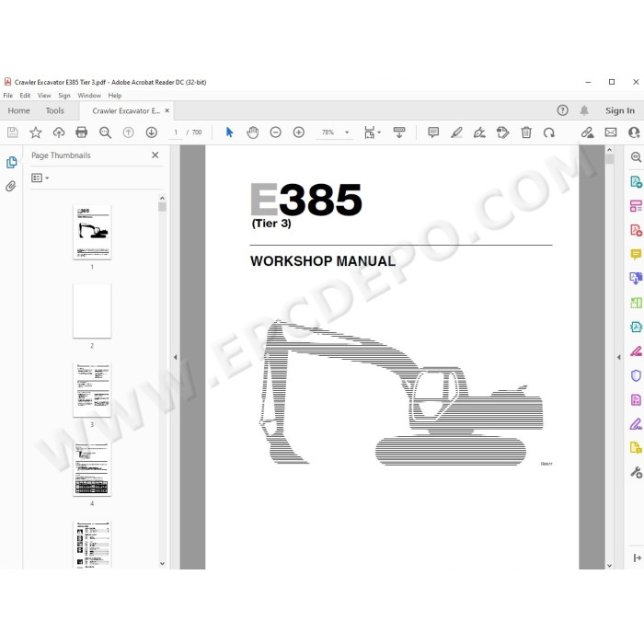Go to the previous page
This screenshot has height=644, width=644.
pos(128,132)
